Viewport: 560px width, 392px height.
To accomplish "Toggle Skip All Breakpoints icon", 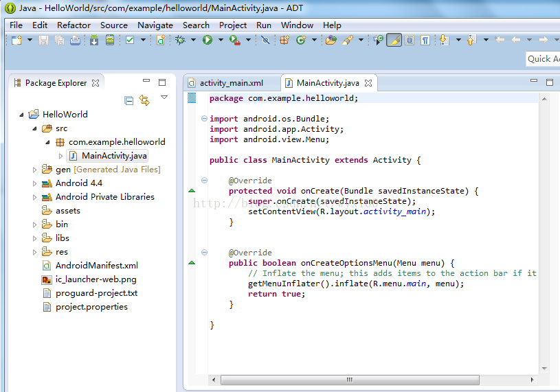I will pos(265,40).
